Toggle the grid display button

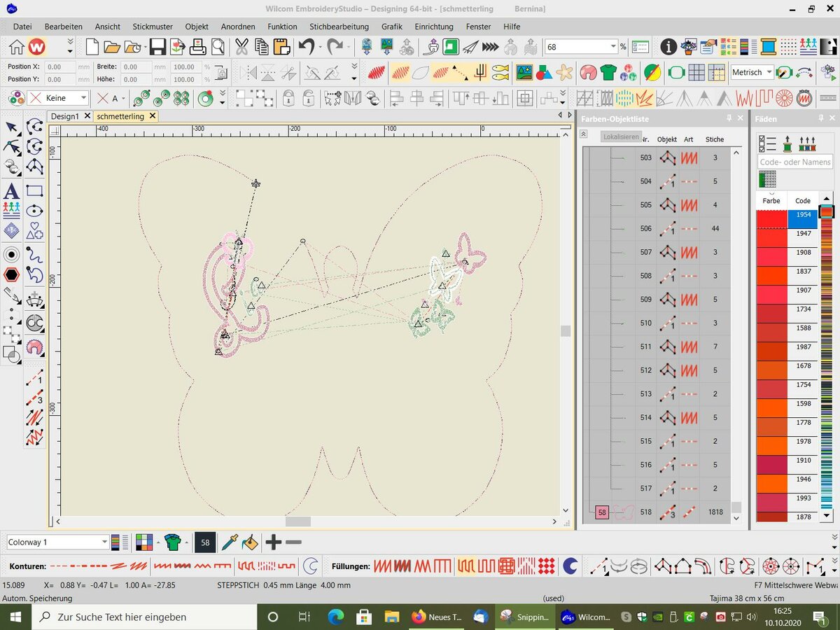pos(696,73)
